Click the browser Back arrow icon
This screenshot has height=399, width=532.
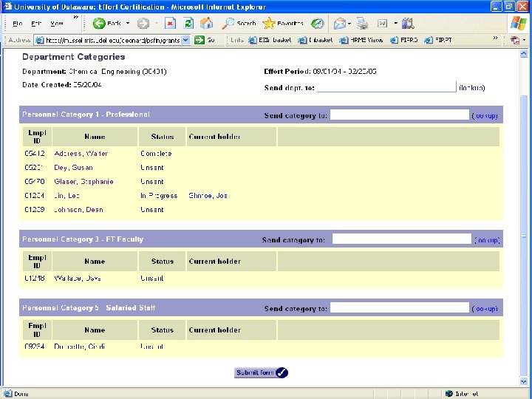(99, 24)
